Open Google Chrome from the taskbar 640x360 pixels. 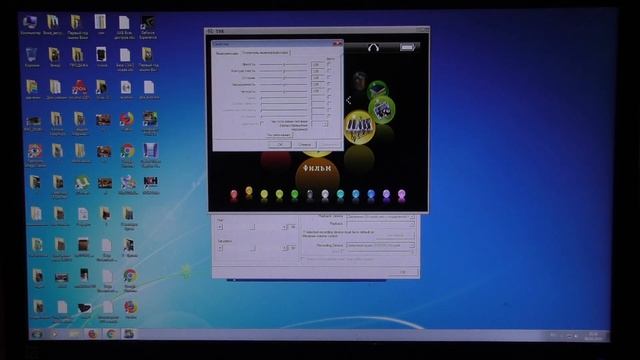(111, 334)
